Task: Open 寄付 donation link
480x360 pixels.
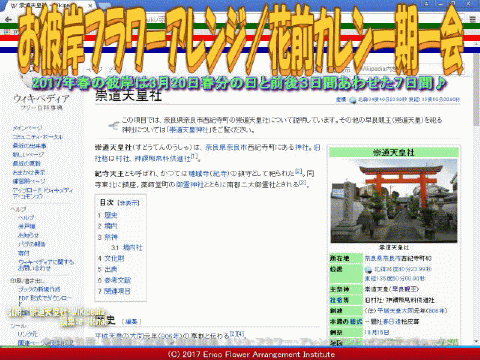Action: [24, 253]
